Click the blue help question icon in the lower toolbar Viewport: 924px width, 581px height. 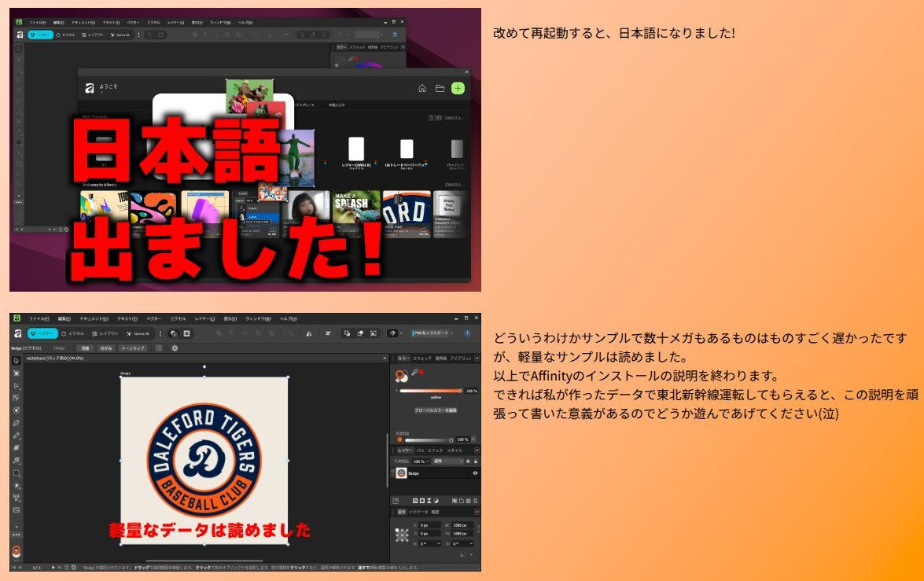tap(467, 333)
